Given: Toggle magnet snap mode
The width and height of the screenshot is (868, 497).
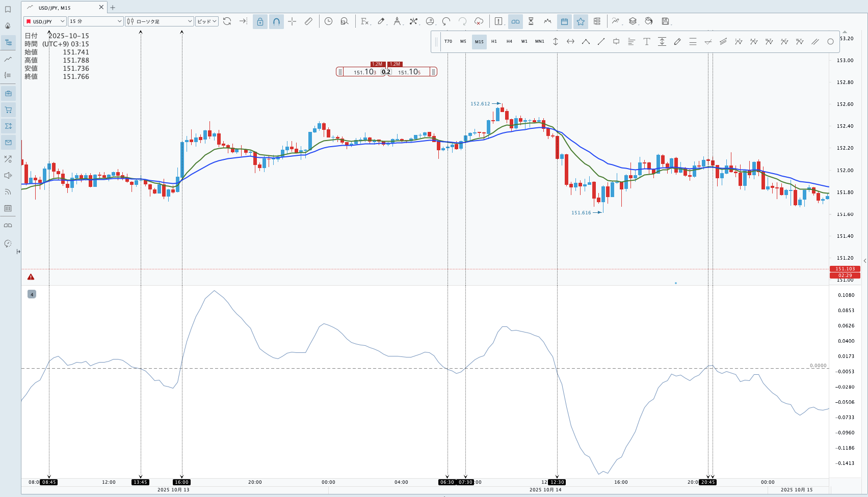Looking at the screenshot, I should coord(276,21).
